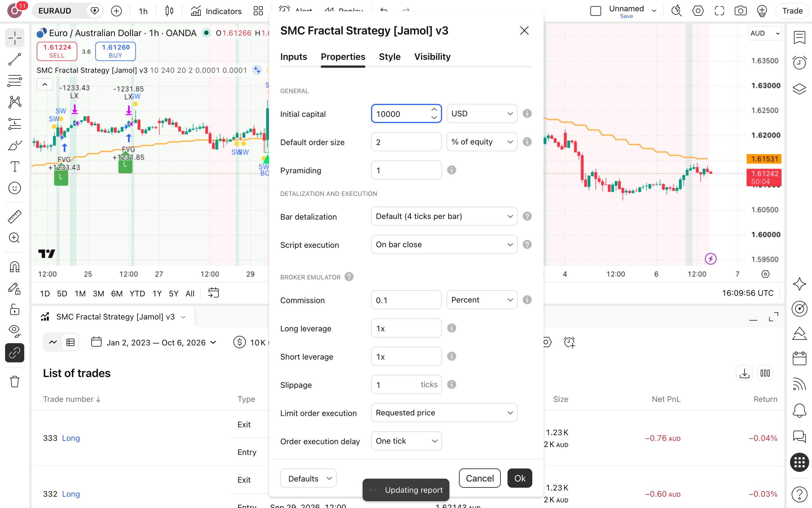
Task: Open layout templates grid icon
Action: pos(258,11)
